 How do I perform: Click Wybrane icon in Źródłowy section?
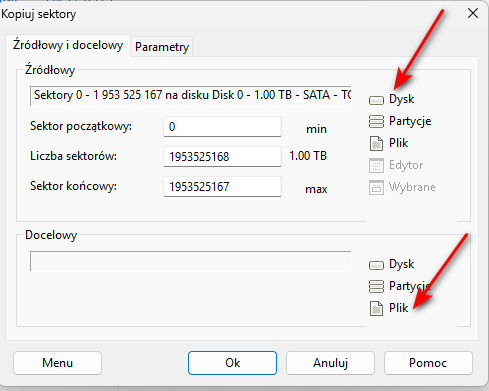376,187
